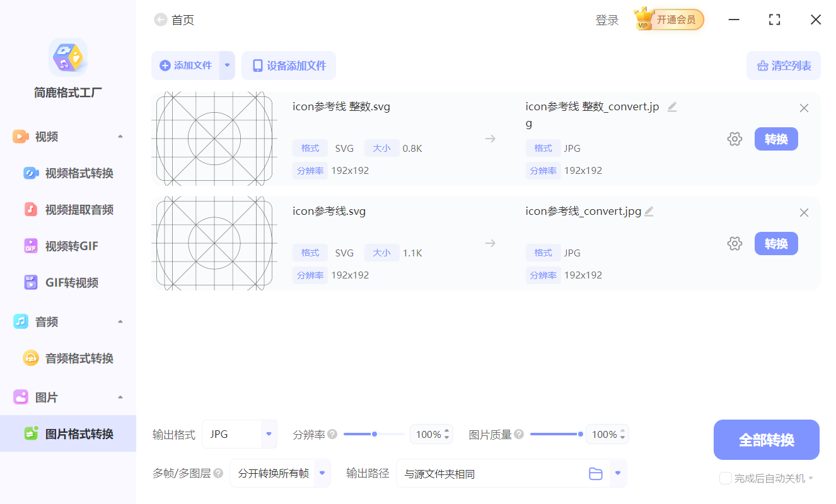836x504 pixels.
Task: Click the 开通会员 button
Action: click(669, 20)
